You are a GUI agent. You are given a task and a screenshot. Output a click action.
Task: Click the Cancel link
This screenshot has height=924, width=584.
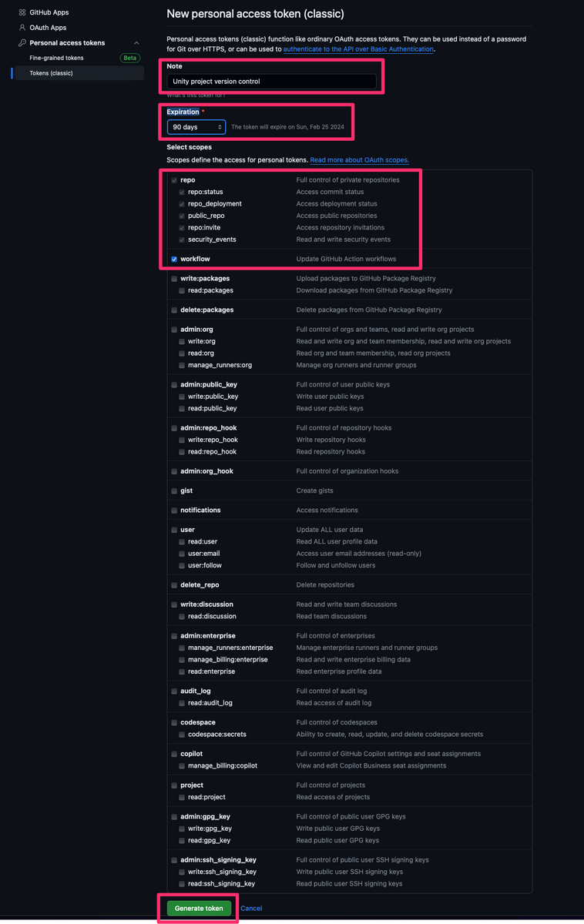(251, 909)
